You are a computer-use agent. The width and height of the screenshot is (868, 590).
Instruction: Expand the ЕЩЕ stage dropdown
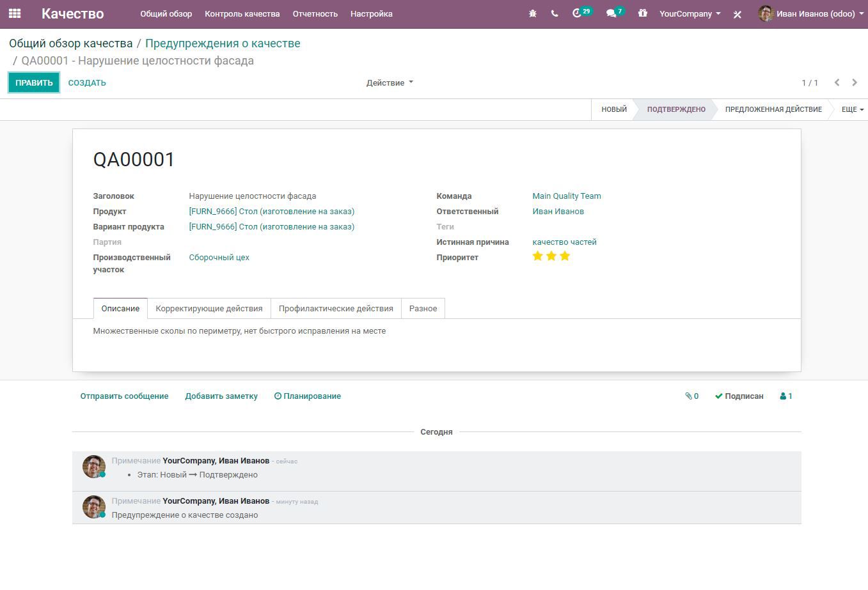(x=852, y=109)
